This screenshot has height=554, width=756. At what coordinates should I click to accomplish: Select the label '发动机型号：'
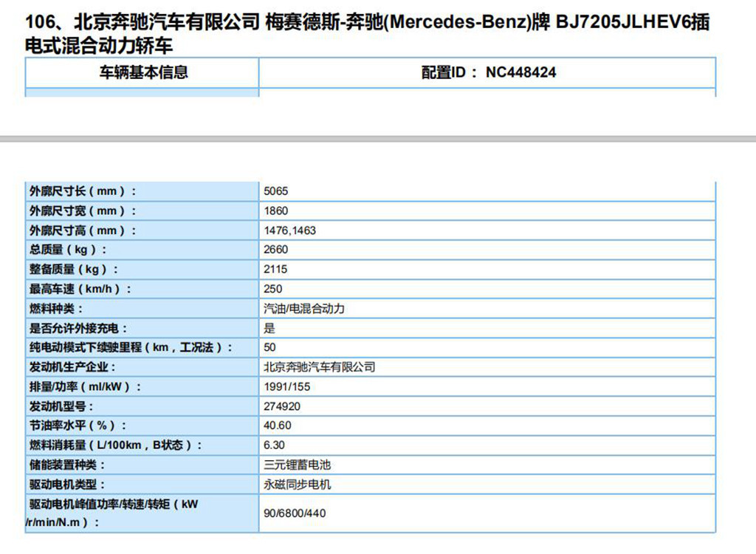coord(62,407)
